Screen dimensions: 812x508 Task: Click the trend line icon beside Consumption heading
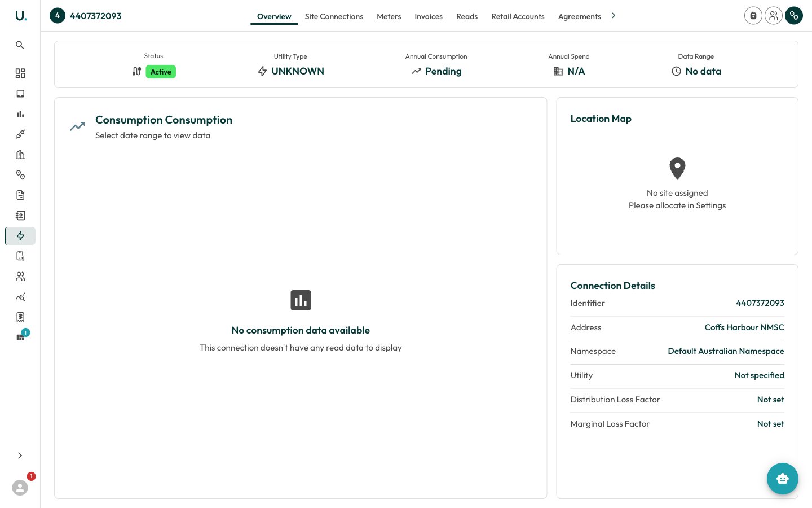pos(77,126)
